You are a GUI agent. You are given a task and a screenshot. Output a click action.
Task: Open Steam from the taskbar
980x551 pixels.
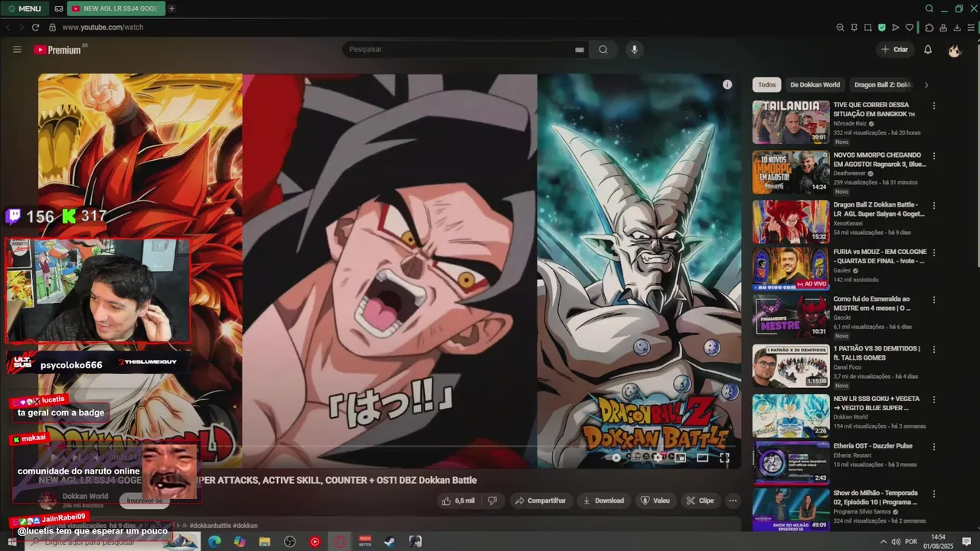390,542
